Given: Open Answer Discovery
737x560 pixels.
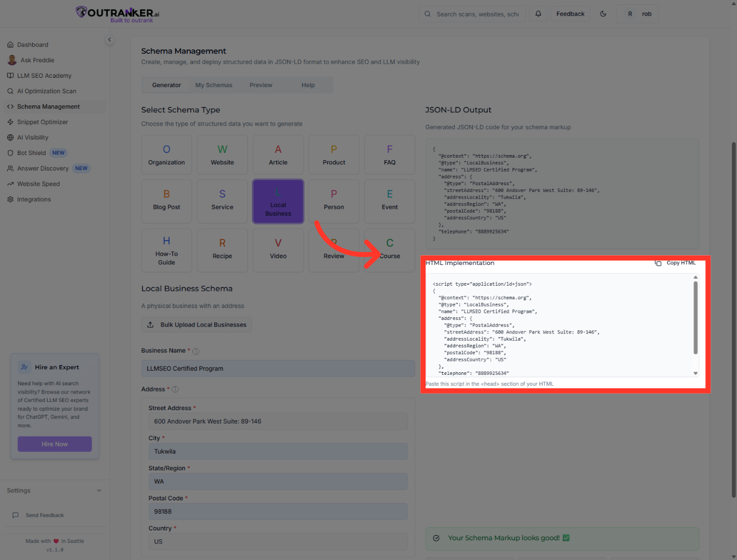Looking at the screenshot, I should pos(42,168).
